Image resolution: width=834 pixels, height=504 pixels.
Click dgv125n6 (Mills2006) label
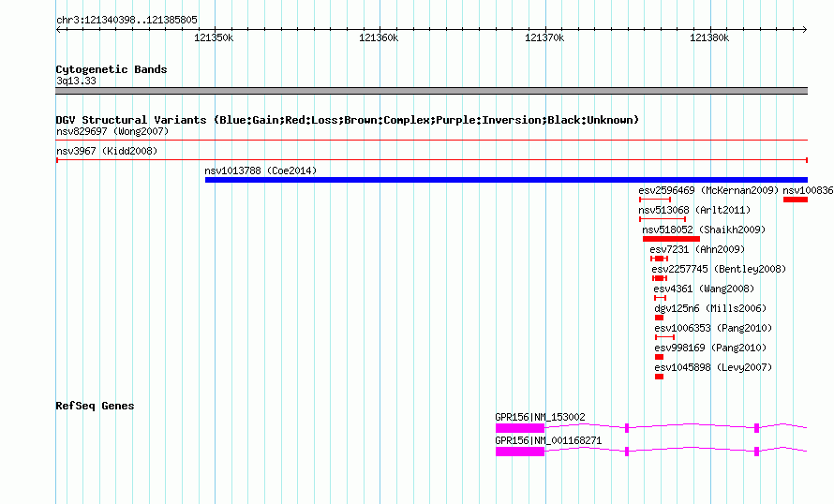click(710, 308)
